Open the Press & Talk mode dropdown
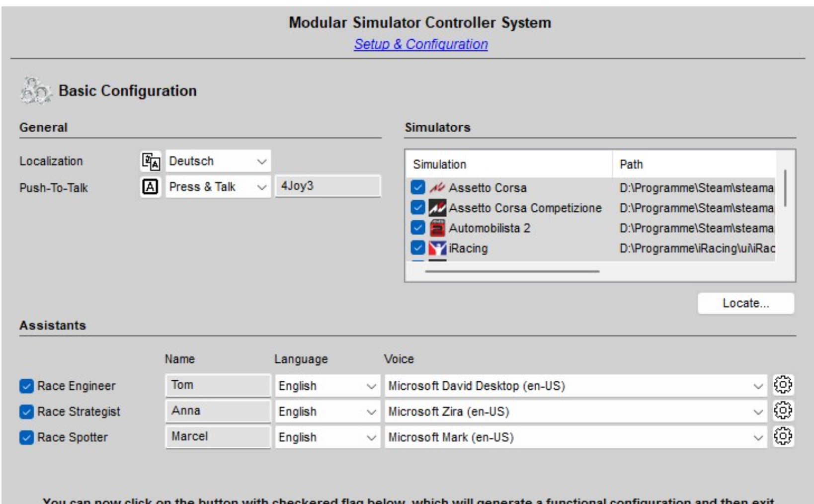The image size is (814, 504). point(218,187)
